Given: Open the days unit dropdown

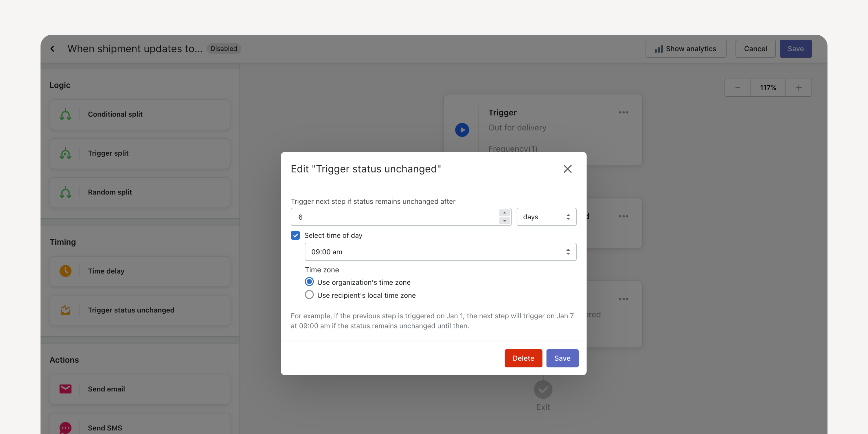Looking at the screenshot, I should click(546, 217).
